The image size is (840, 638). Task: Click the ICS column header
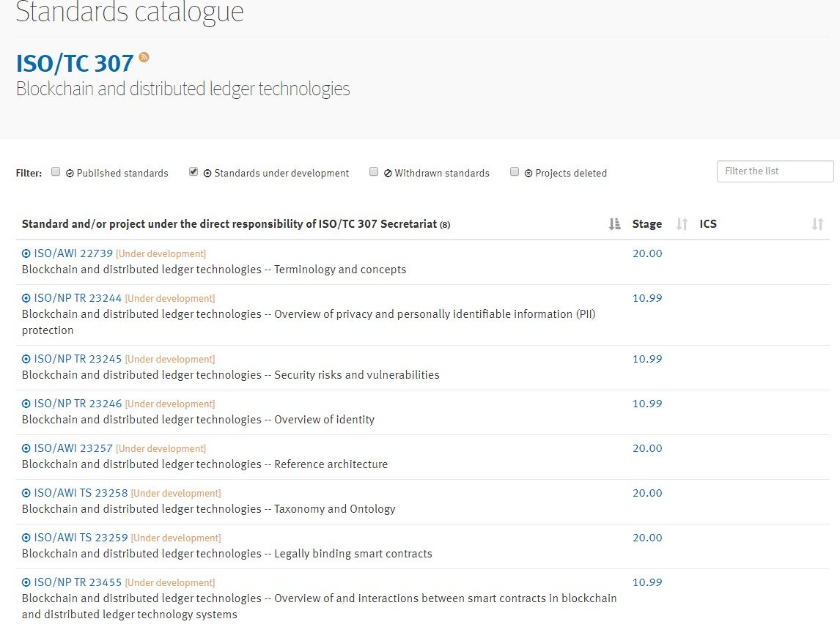point(707,223)
